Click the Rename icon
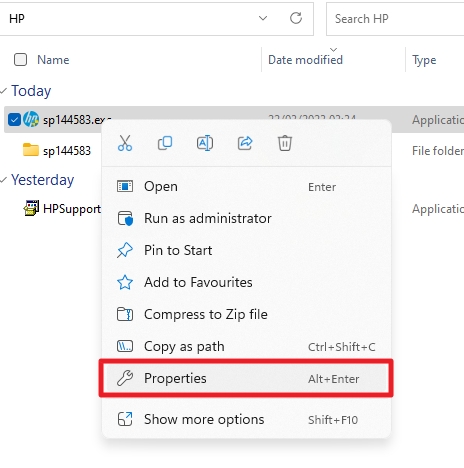 205,143
